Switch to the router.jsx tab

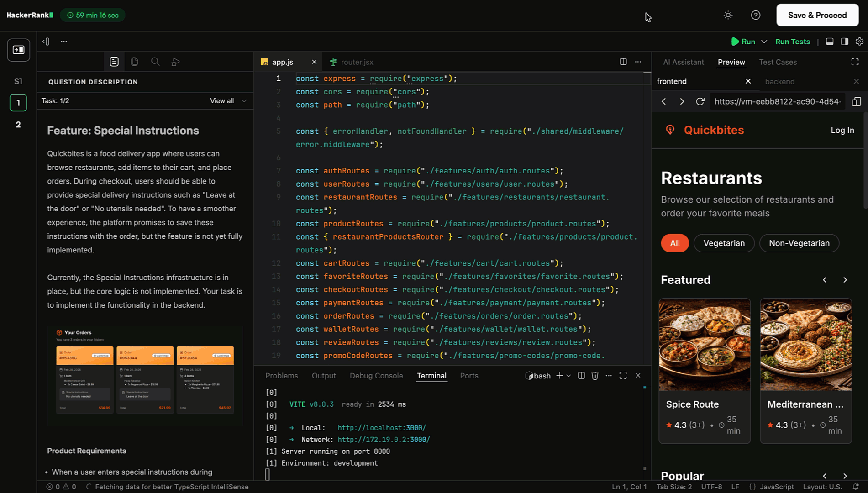click(x=357, y=62)
